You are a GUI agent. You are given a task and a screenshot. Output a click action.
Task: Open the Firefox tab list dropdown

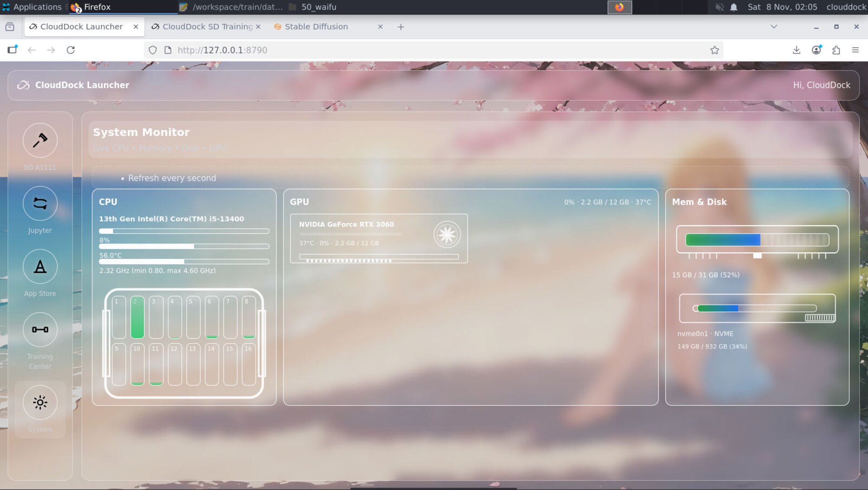773,26
